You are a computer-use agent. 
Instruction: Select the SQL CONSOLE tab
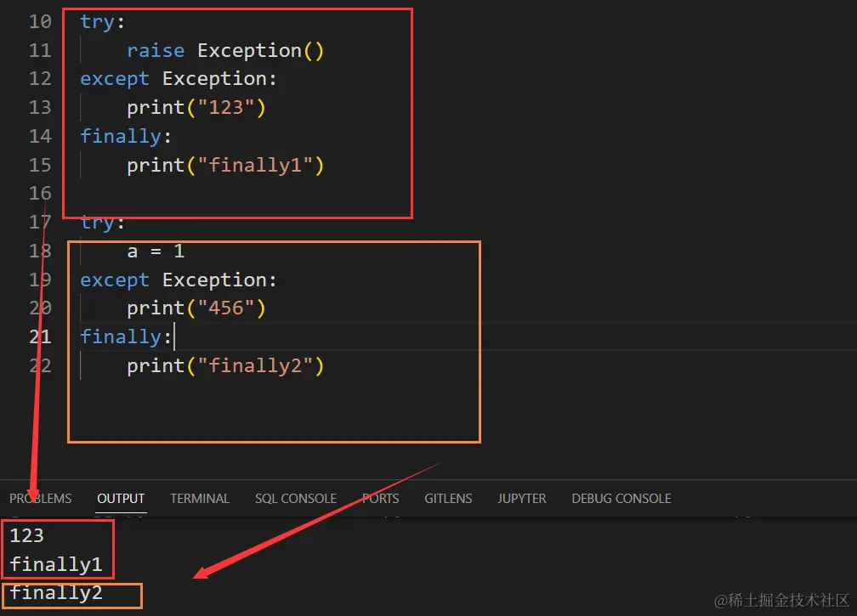[x=296, y=498]
